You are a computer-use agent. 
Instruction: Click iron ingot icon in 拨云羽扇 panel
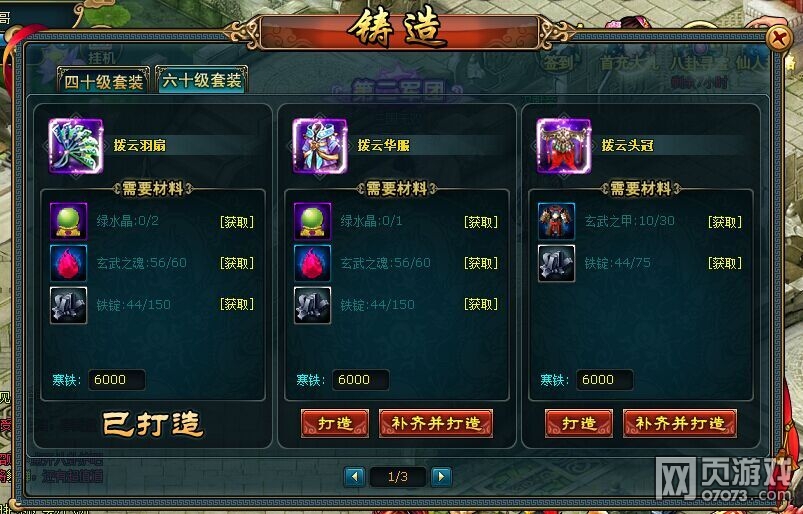(69, 305)
